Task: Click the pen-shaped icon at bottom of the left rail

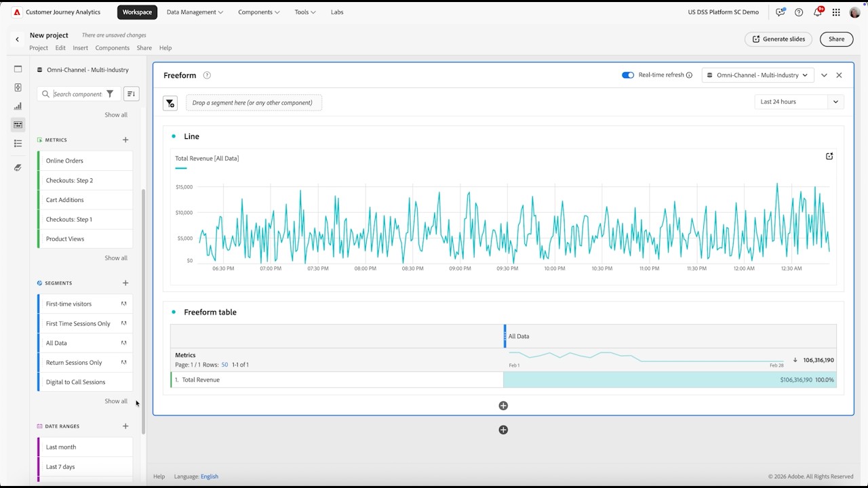Action: click(x=18, y=167)
